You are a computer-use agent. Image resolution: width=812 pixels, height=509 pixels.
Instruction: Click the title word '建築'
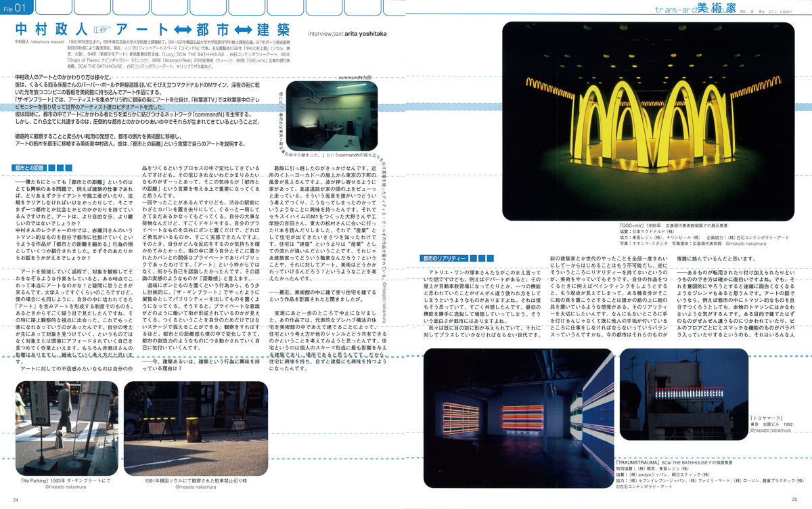274,30
